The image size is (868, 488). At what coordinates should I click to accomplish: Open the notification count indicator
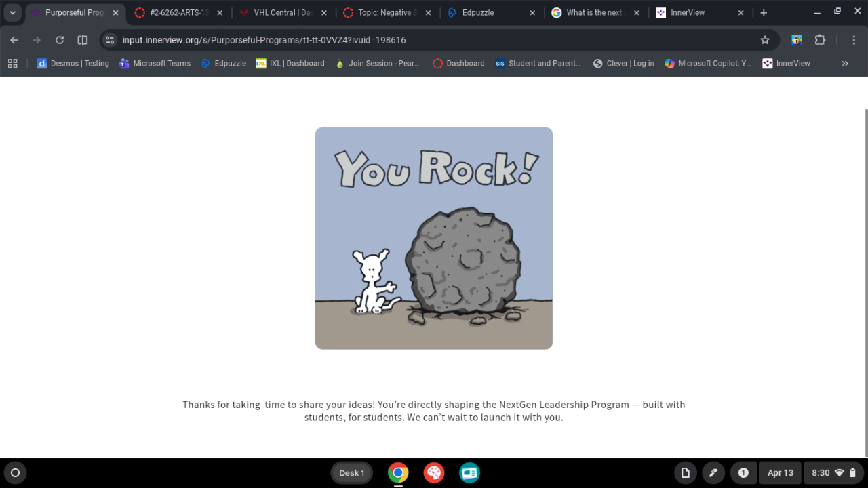pos(743,472)
